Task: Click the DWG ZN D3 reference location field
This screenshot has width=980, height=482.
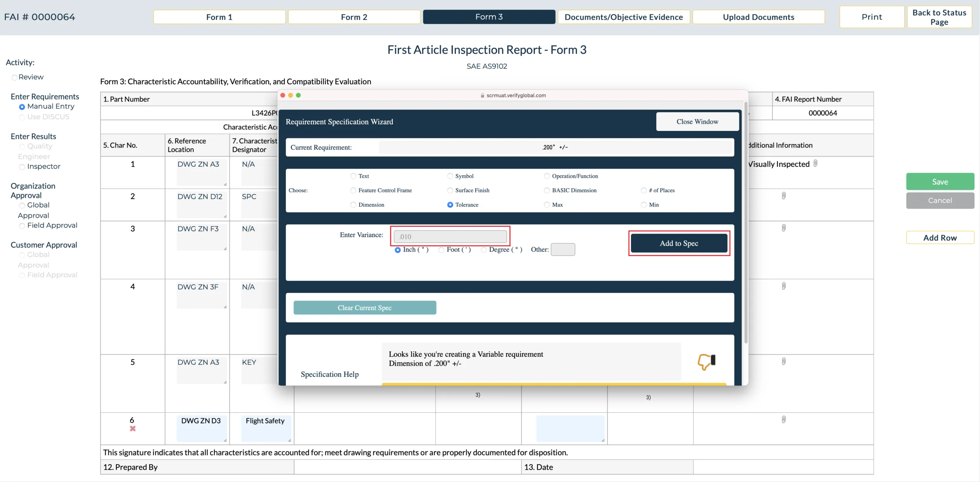Action: click(201, 428)
